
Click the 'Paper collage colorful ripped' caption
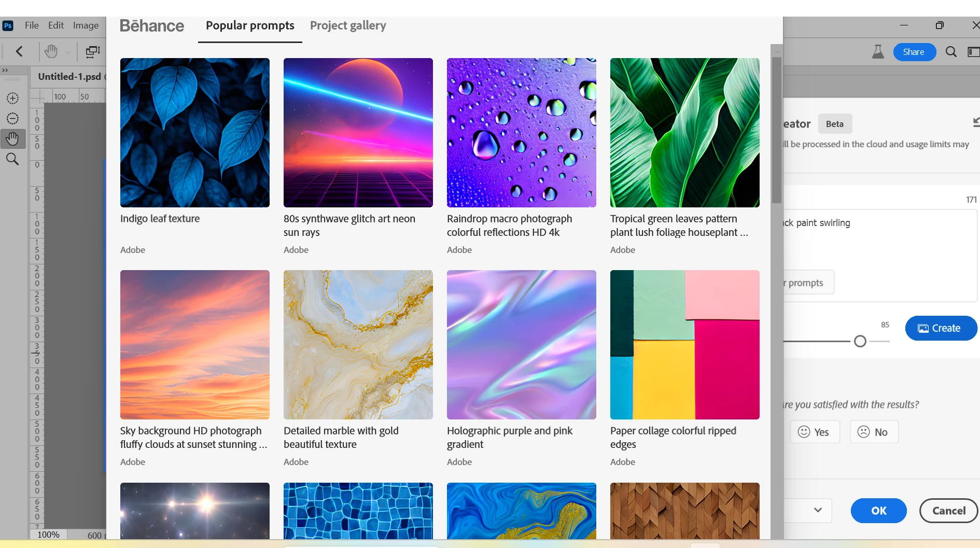673,431
